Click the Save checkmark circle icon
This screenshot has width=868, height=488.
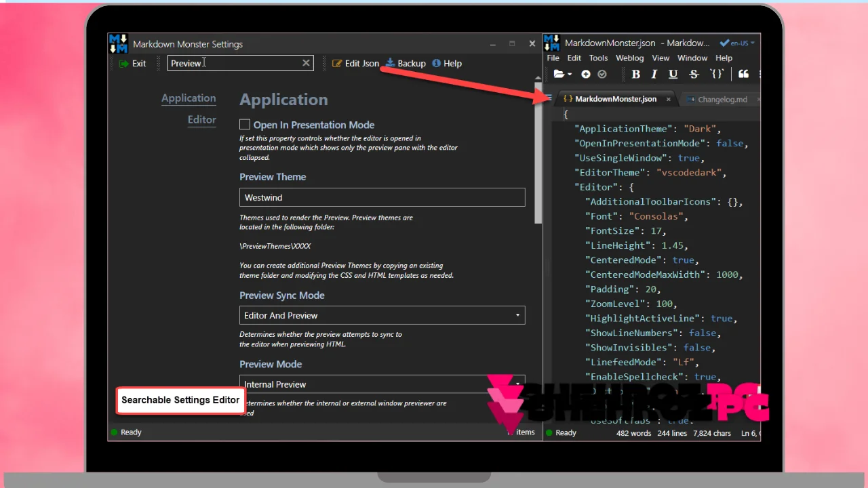click(x=602, y=75)
